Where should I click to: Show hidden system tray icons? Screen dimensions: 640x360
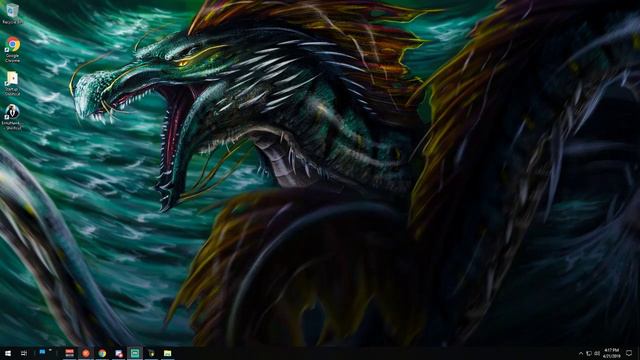pos(581,353)
